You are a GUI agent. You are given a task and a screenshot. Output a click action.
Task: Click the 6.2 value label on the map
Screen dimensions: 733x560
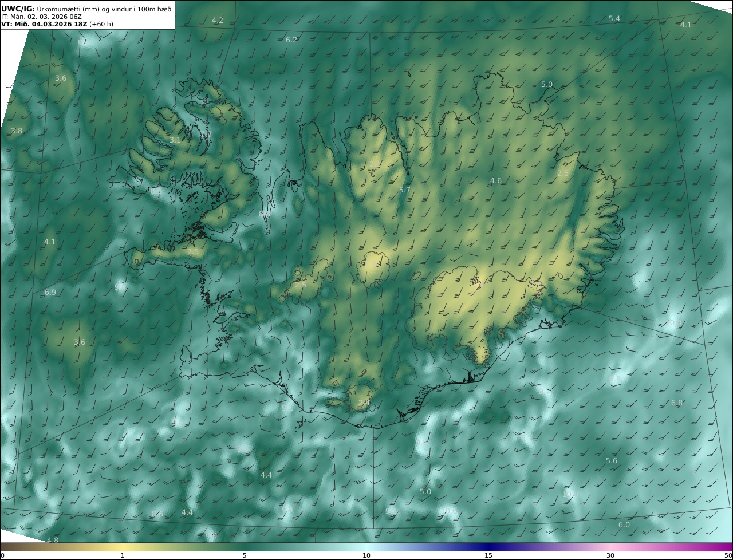[291, 40]
